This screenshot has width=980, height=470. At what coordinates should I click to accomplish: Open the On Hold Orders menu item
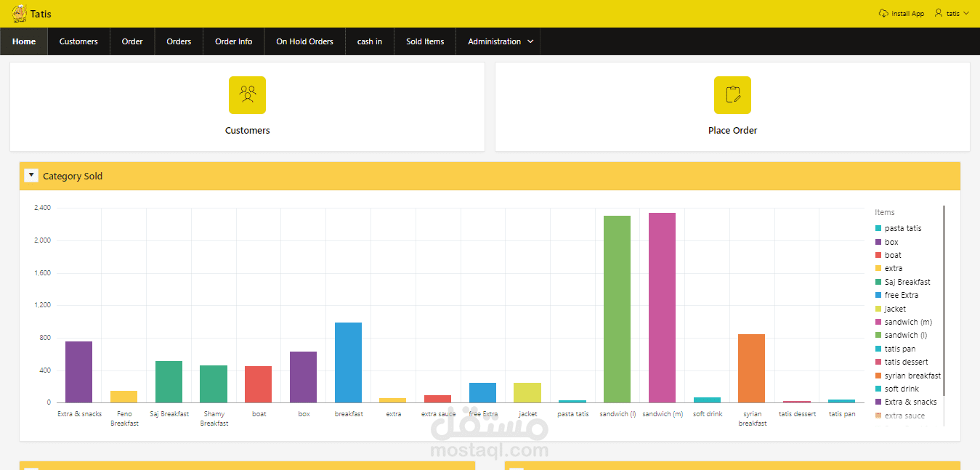[304, 41]
